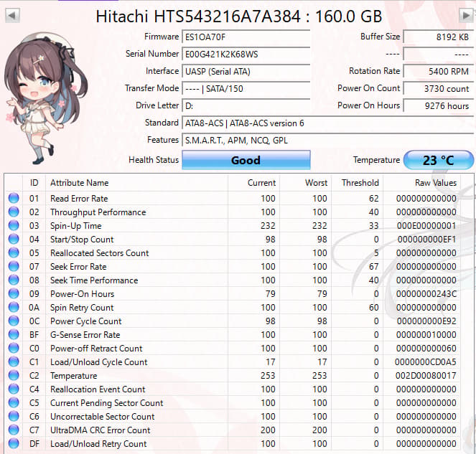Click status orb for Seek Time Performance
476x454 pixels.
coord(14,280)
